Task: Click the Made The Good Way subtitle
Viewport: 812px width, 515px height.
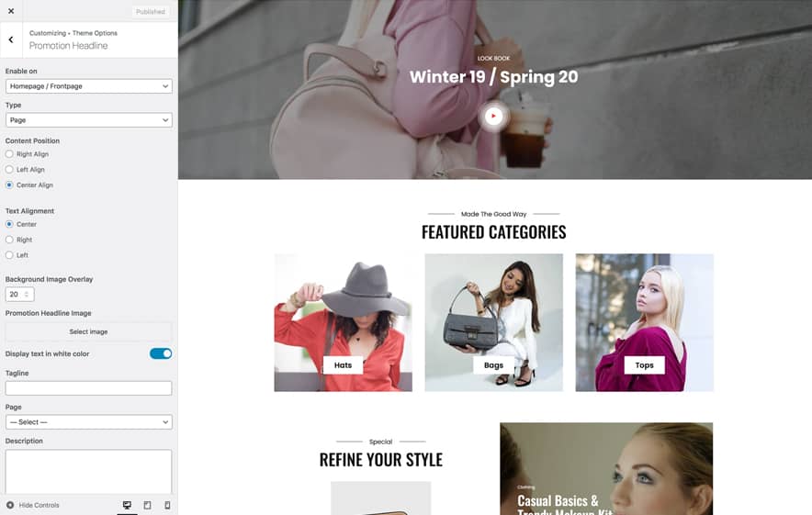Action: click(493, 214)
